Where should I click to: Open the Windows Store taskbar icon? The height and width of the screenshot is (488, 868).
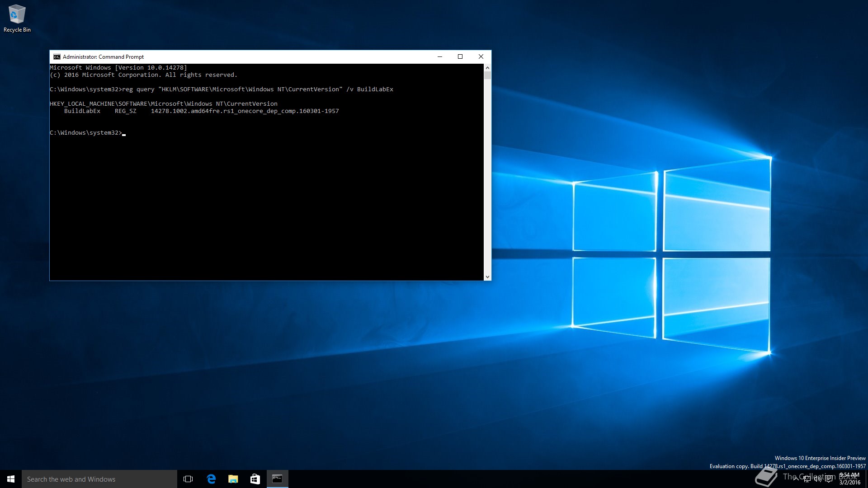(x=255, y=479)
